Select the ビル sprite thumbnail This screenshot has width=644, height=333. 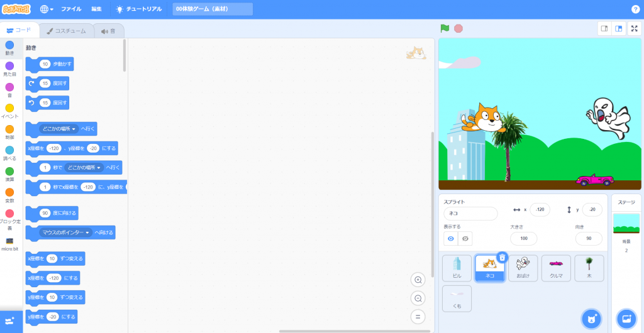point(457,268)
